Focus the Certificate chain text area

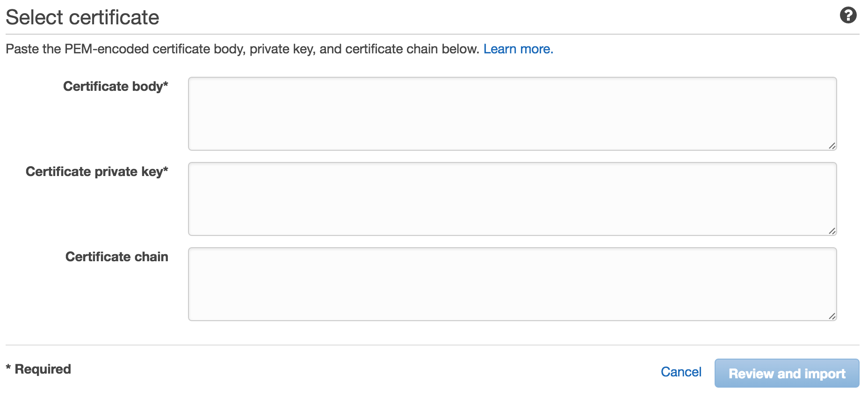coord(512,284)
